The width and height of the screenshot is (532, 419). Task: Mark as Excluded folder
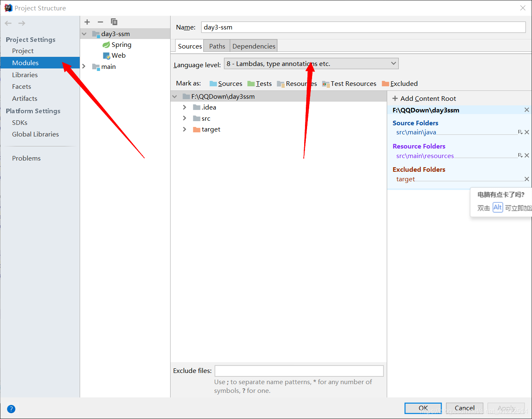tap(400, 84)
